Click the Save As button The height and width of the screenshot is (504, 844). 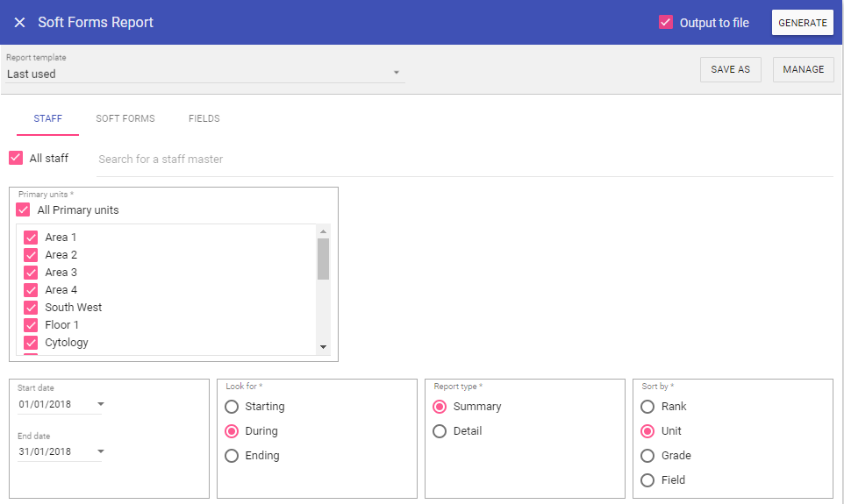pyautogui.click(x=730, y=70)
